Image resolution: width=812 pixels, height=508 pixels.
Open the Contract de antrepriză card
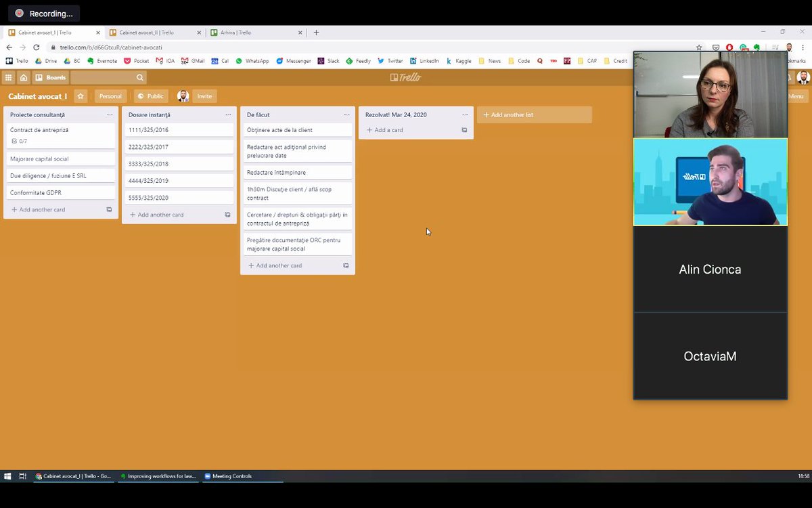[61, 135]
